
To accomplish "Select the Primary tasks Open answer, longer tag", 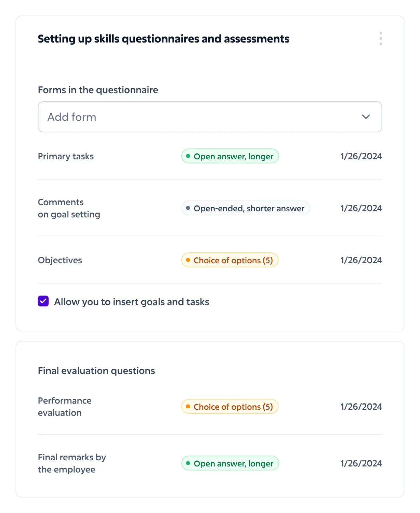I will 230,156.
